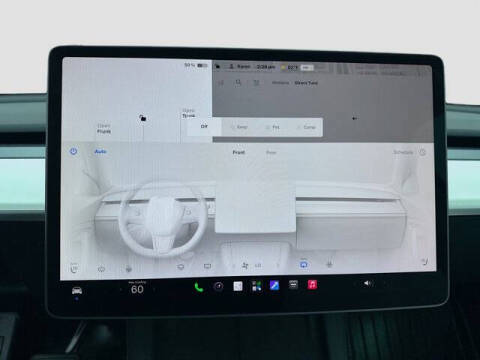The height and width of the screenshot is (360, 480).
Task: Lower cabin temperature with left arrow
Action: click(120, 290)
